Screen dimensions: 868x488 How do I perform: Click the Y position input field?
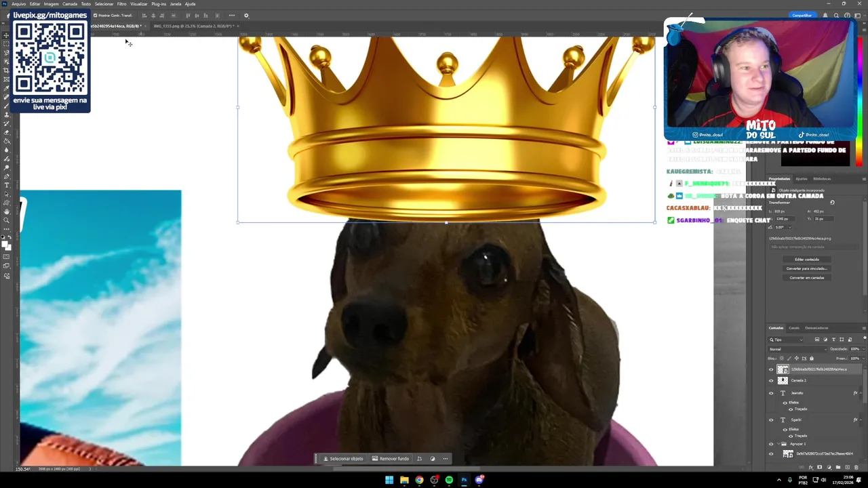(823, 219)
